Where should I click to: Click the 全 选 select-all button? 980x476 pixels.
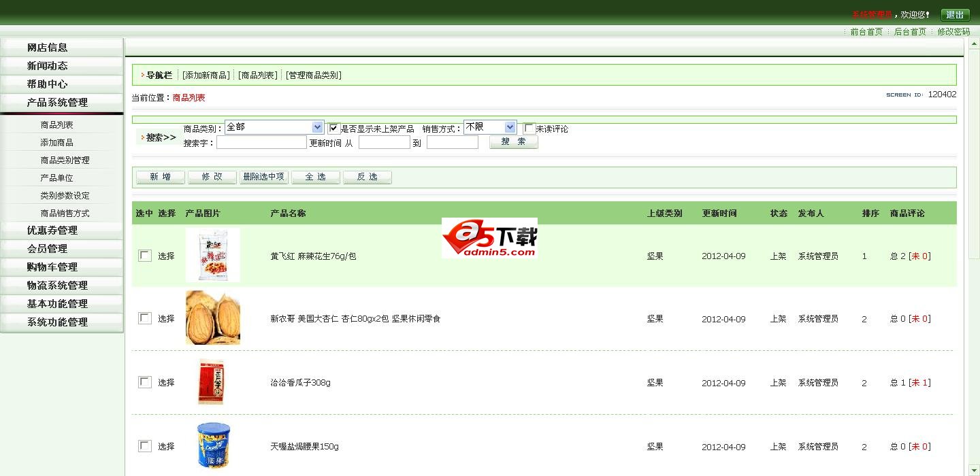coord(315,177)
